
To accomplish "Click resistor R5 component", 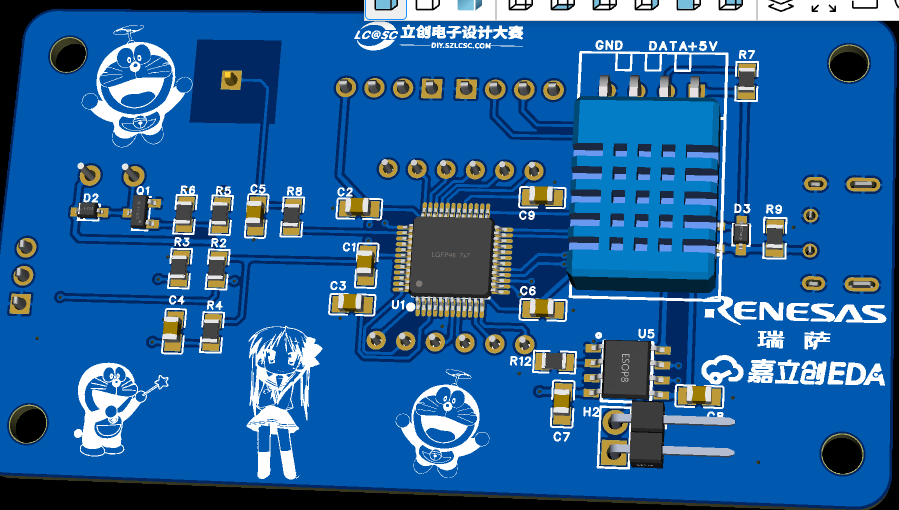I will tap(221, 215).
